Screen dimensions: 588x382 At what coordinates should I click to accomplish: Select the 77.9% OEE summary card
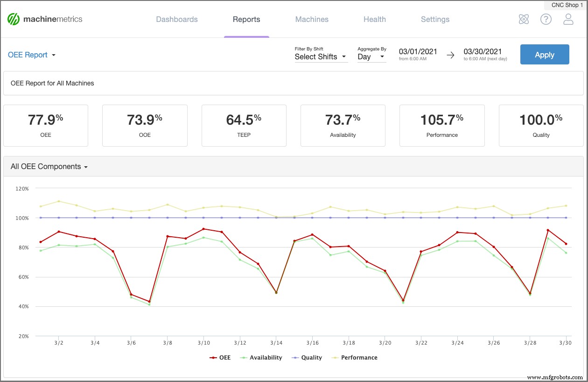[x=46, y=125]
